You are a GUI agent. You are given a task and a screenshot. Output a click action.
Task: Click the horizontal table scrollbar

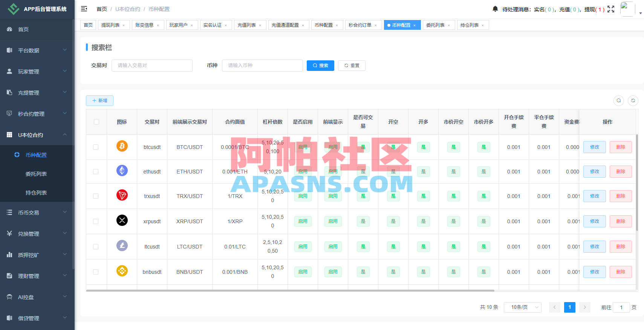click(290, 291)
